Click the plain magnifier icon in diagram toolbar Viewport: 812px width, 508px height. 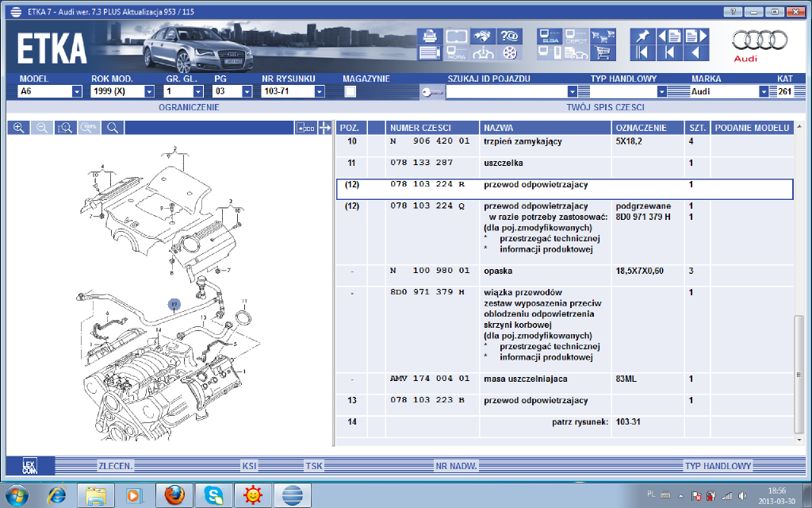tap(113, 128)
